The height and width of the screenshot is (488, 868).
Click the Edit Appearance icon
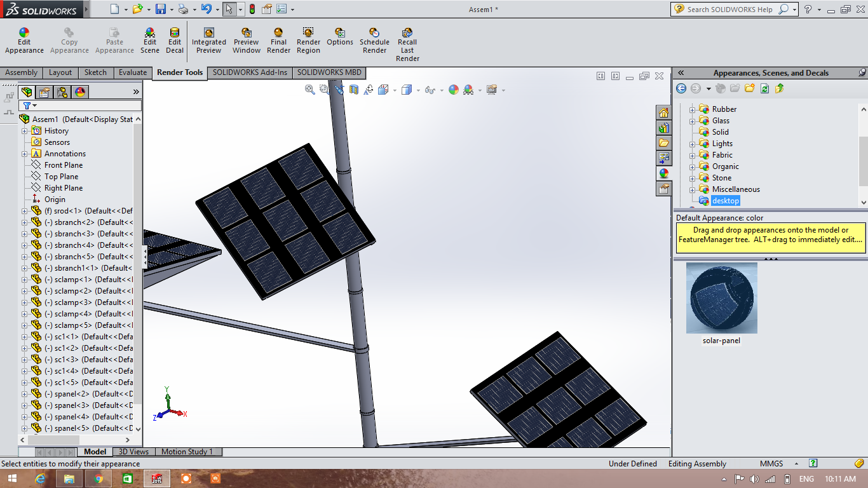[24, 41]
